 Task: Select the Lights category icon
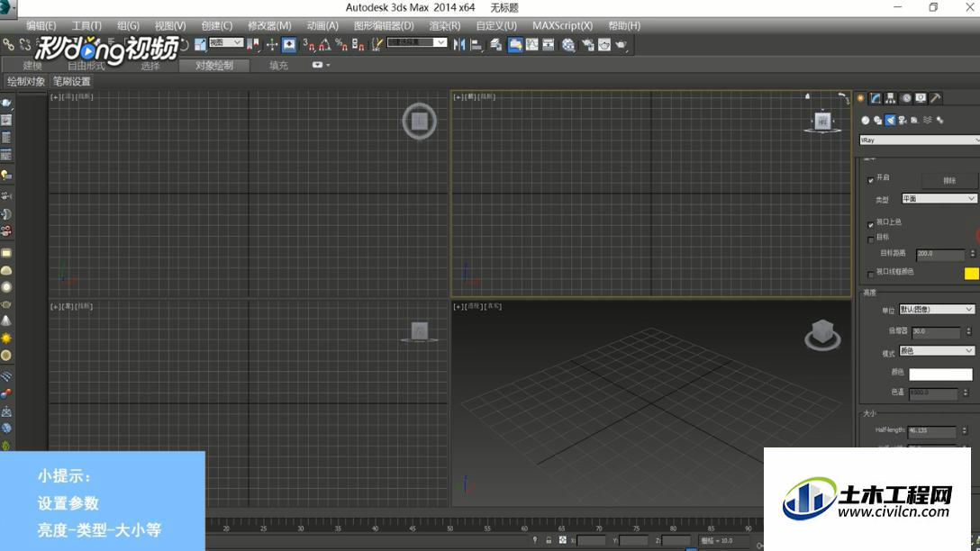[x=891, y=120]
